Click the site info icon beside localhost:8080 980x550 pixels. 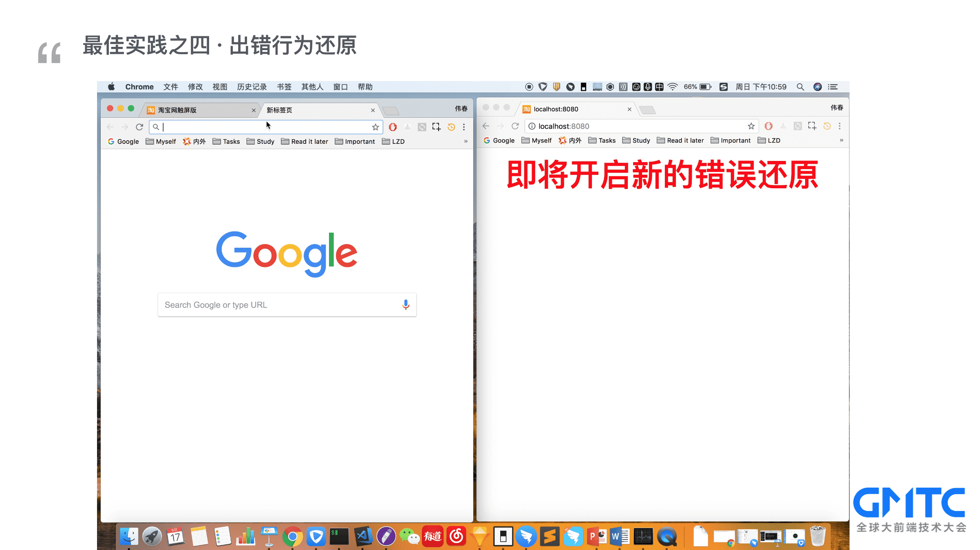[532, 126]
